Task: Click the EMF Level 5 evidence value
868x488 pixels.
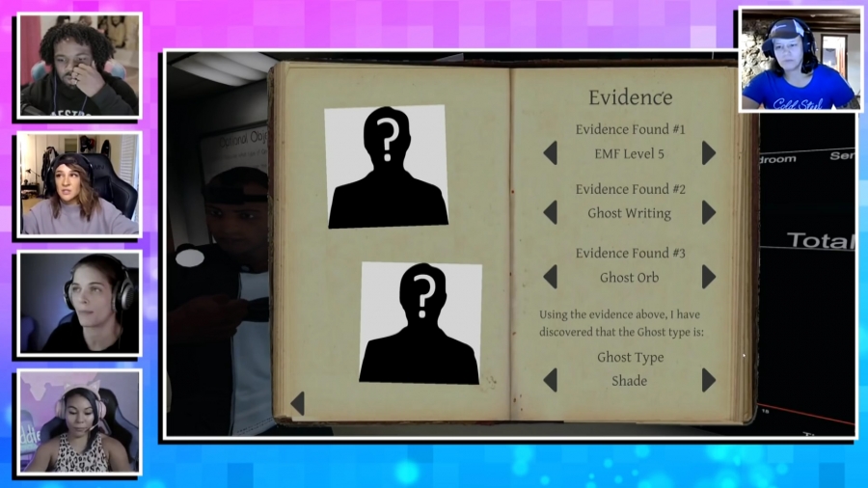Action: pyautogui.click(x=629, y=152)
